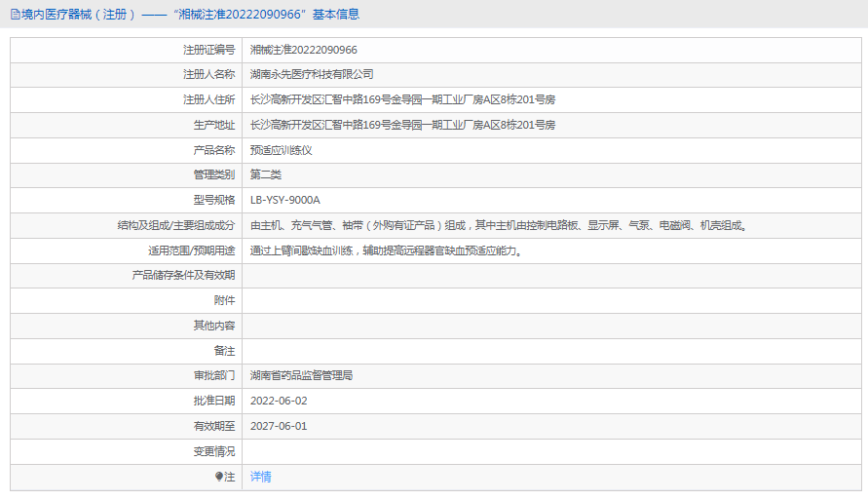This screenshot has width=868, height=500.
Task: Select the 注册人住所 address value
Action: click(402, 99)
